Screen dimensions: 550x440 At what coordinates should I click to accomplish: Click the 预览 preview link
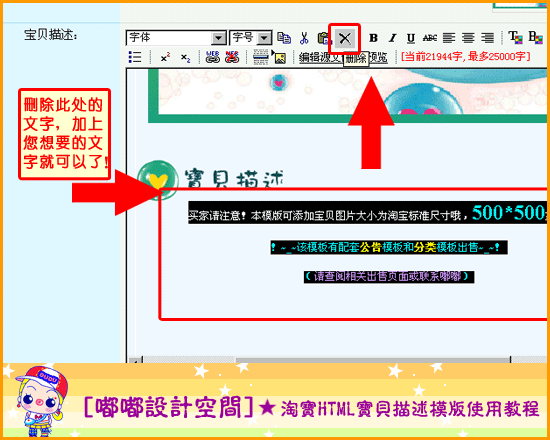coord(378,57)
